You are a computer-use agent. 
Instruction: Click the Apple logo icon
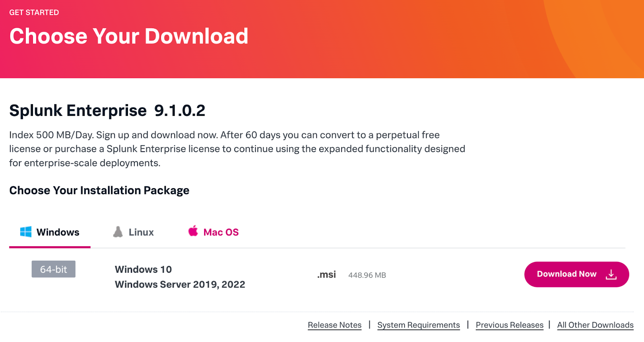[193, 231]
